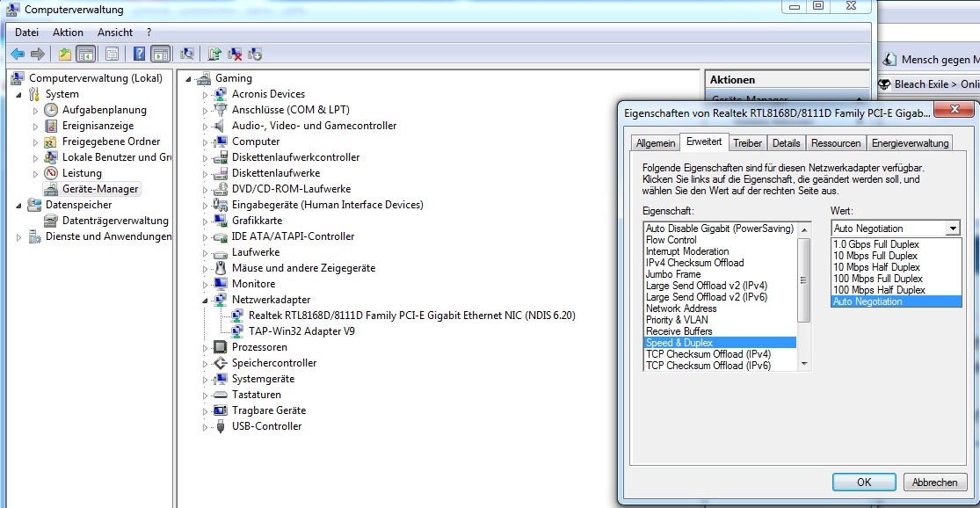The image size is (980, 508).
Task: Click Uninstall device red X icon
Action: click(235, 54)
